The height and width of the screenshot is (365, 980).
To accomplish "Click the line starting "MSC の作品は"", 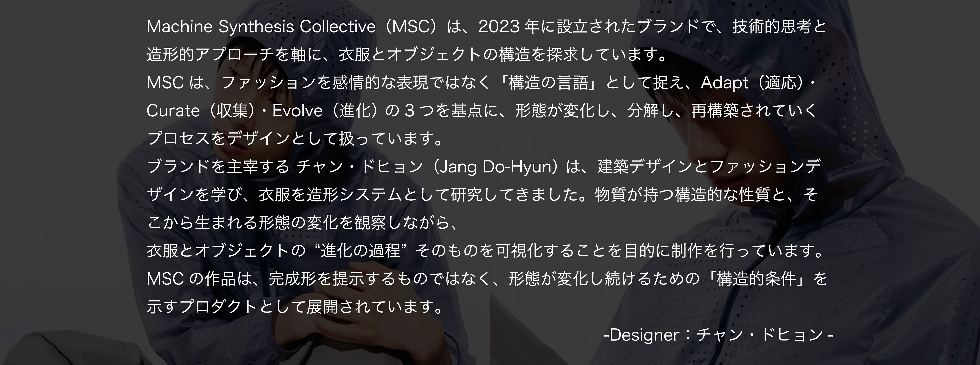I will click(x=487, y=279).
